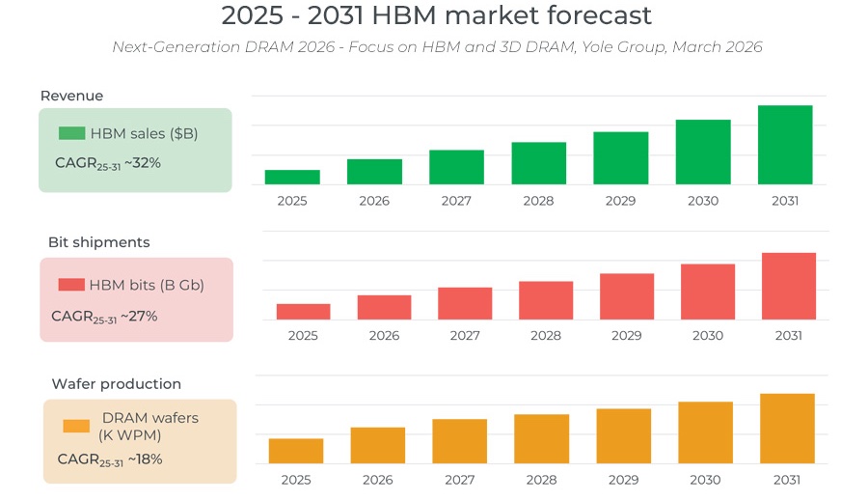Image resolution: width=868 pixels, height=501 pixels.
Task: Click the 'Bit shipments' section heading
Action: click(x=98, y=242)
